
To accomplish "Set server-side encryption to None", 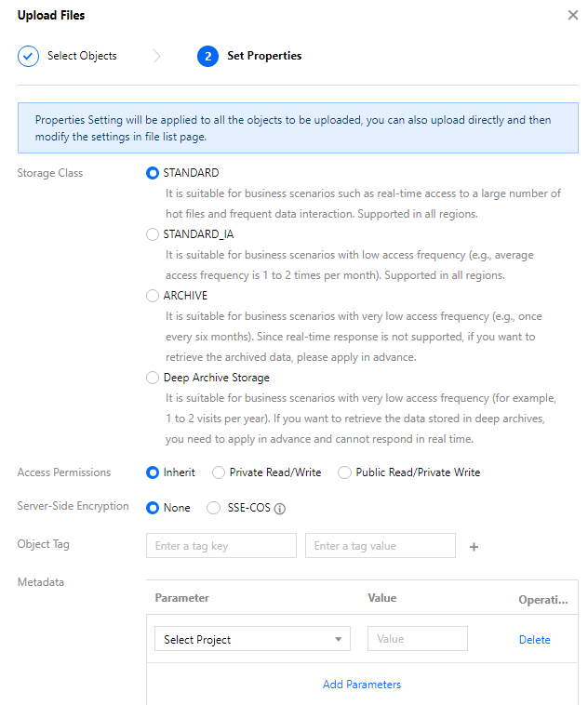I will click(153, 508).
